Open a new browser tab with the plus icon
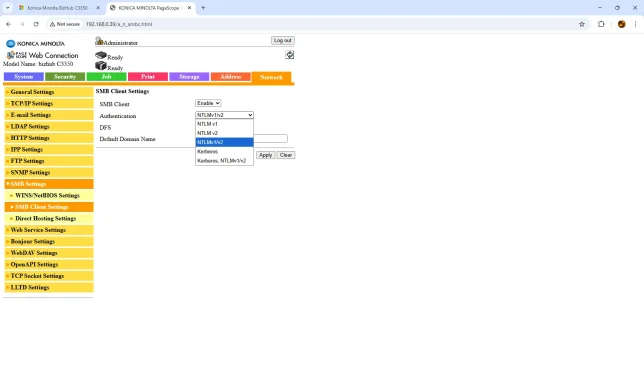The image size is (644, 384). point(203,8)
